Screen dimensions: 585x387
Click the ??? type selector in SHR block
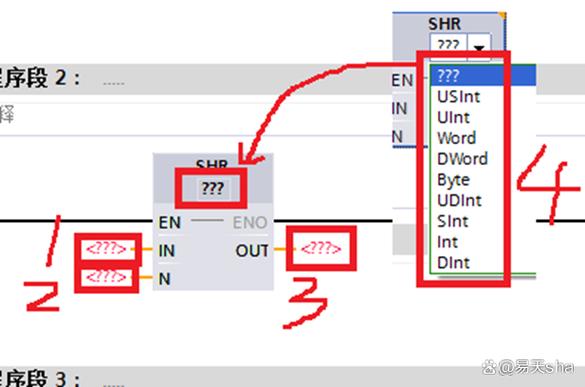coord(212,188)
